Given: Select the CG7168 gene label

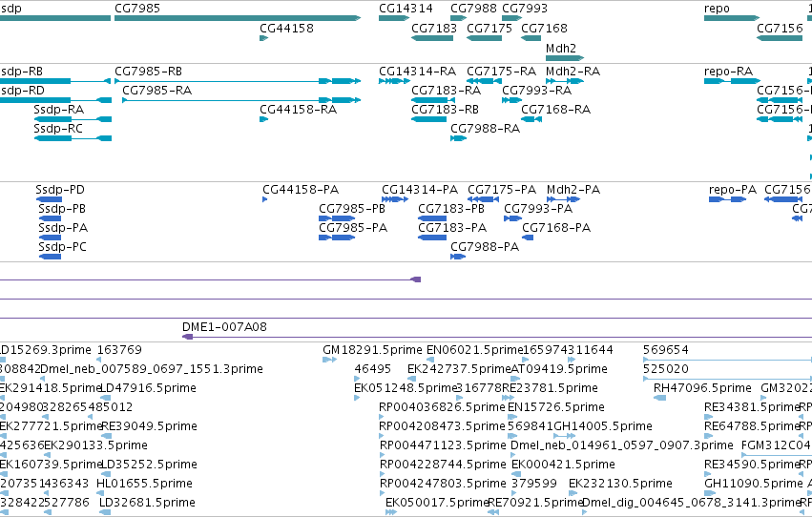Looking at the screenshot, I should (x=544, y=29).
